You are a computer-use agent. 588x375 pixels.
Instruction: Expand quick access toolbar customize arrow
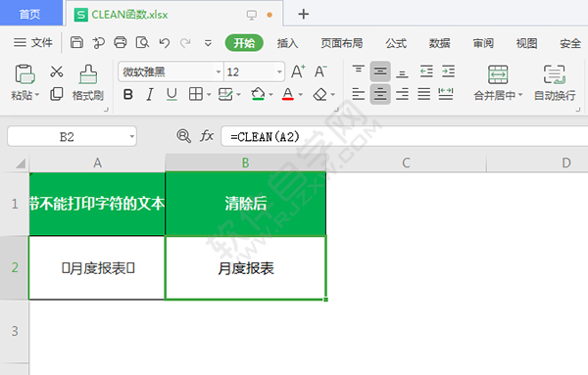coord(208,43)
